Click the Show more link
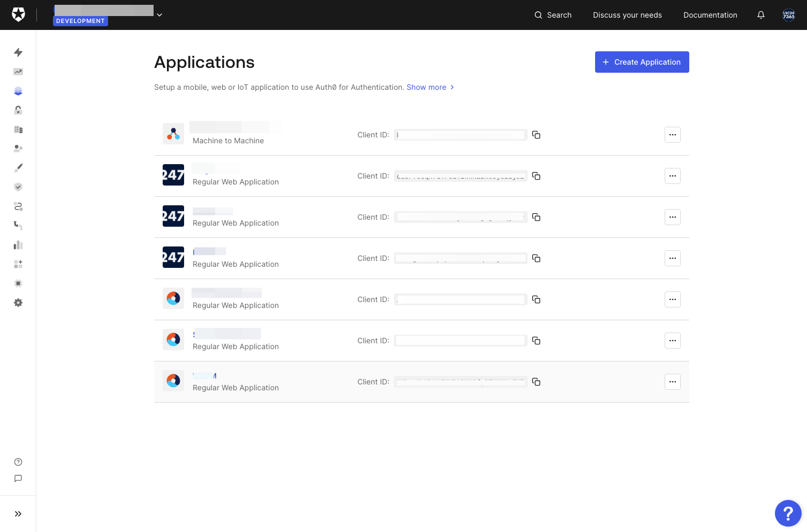Screen dimensions: 807x532 [x=430, y=87]
